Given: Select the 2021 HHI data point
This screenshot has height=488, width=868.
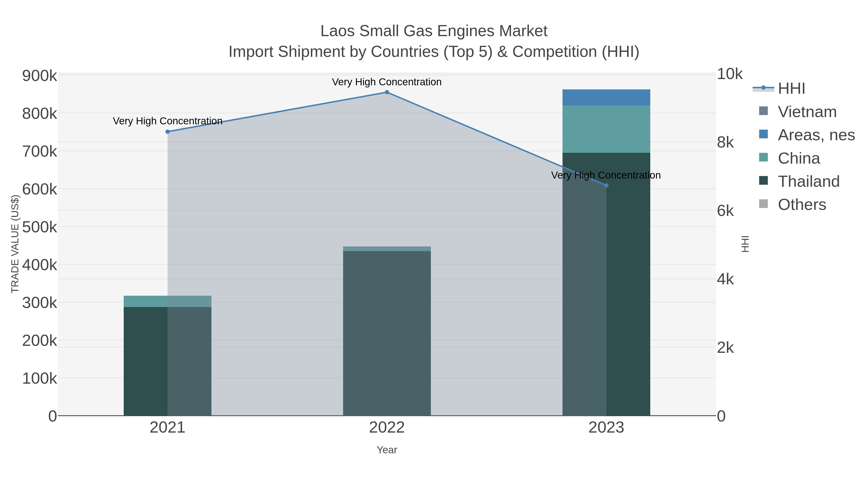Looking at the screenshot, I should pos(168,132).
